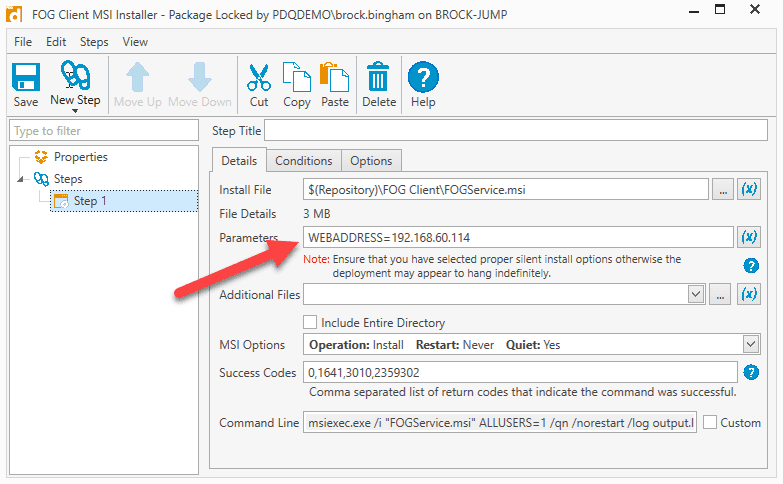Open the Edit menu

(x=56, y=42)
